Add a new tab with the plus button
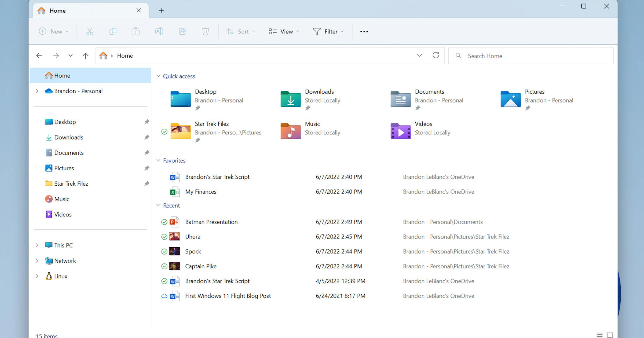Viewport: 644px width, 338px height. tap(161, 10)
